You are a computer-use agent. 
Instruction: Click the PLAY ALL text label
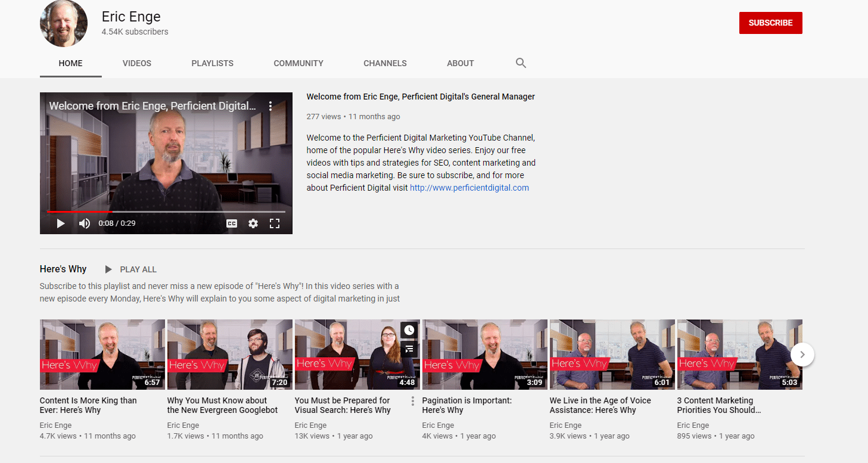[138, 269]
